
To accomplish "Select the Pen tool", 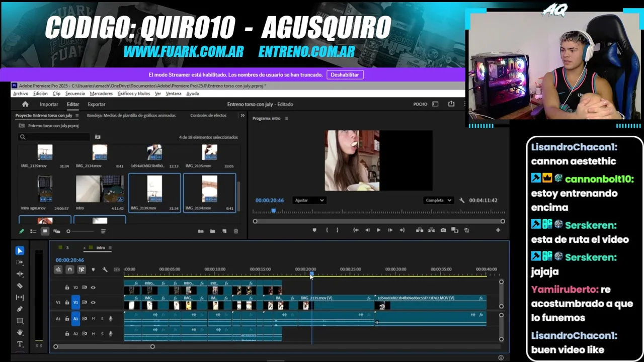I will point(20,309).
